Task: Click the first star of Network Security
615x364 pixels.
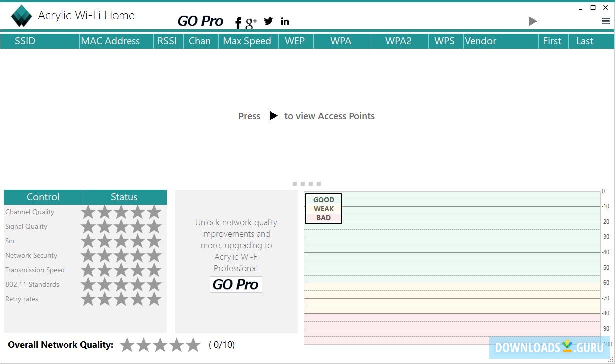Action: [x=88, y=255]
